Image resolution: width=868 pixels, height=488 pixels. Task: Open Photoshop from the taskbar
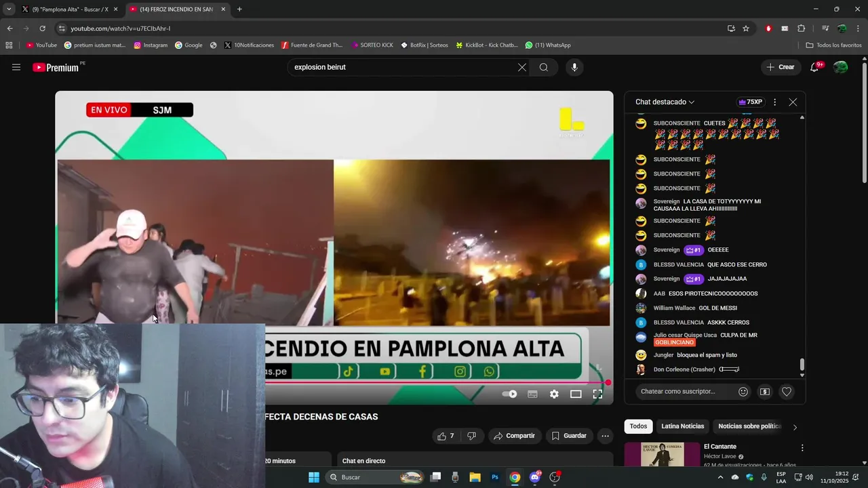[x=495, y=477]
